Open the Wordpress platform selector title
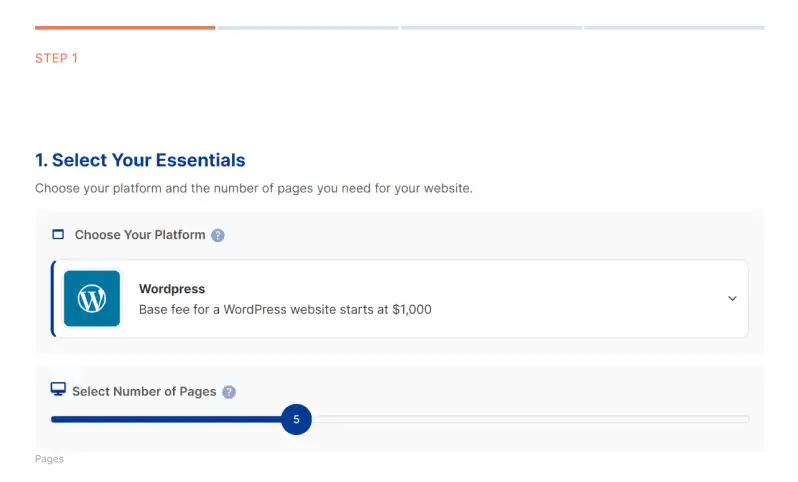This screenshot has width=798, height=482. (x=171, y=289)
